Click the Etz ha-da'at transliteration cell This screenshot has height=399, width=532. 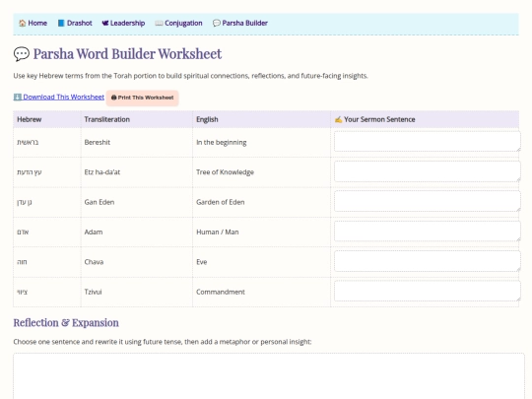(137, 172)
